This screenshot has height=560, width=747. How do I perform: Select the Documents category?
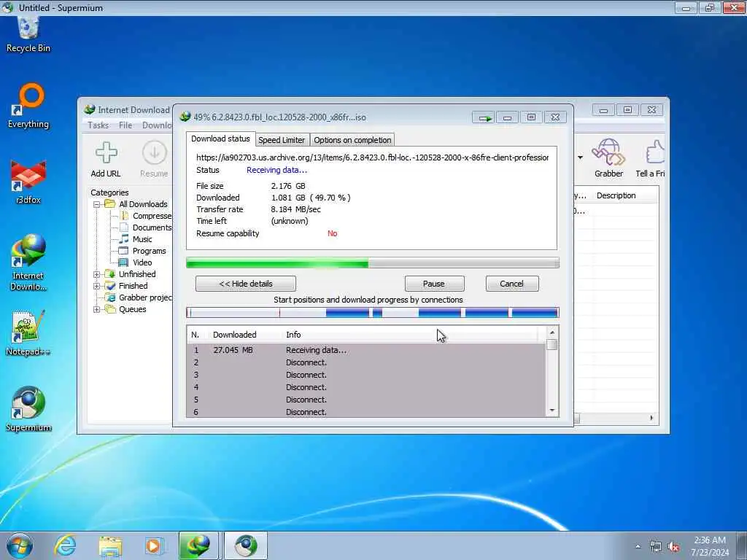(x=145, y=227)
